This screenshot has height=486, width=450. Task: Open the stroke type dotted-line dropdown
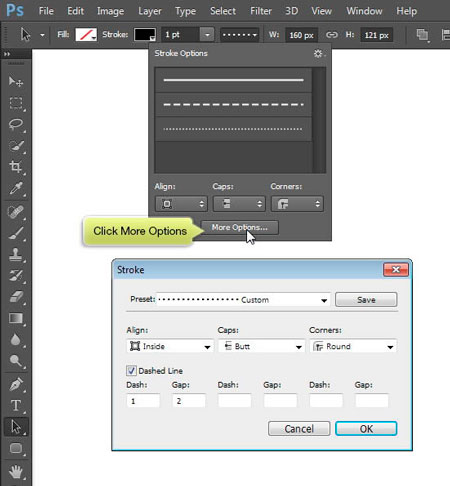pyautogui.click(x=239, y=35)
